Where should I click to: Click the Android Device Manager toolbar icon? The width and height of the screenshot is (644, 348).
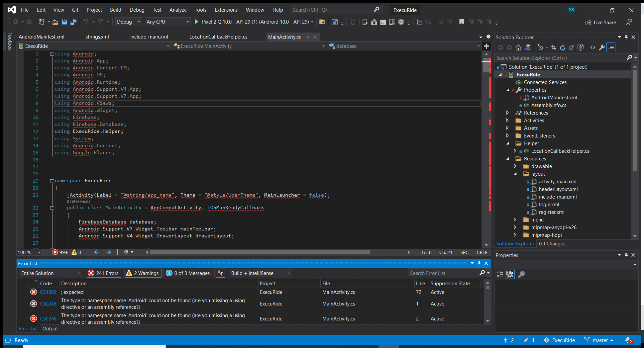tap(365, 22)
